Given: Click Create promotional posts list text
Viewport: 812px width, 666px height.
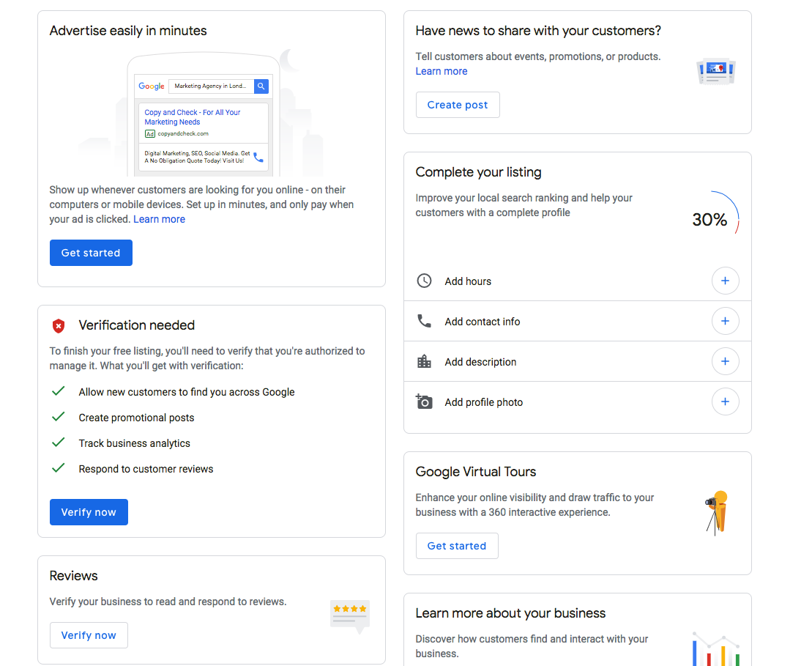Looking at the screenshot, I should click(136, 418).
